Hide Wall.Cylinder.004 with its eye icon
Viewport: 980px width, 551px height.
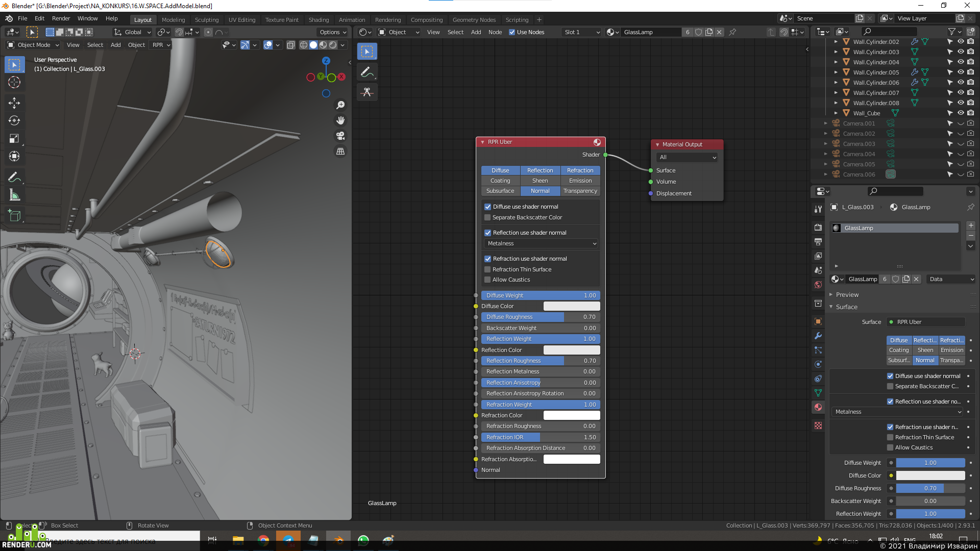960,62
